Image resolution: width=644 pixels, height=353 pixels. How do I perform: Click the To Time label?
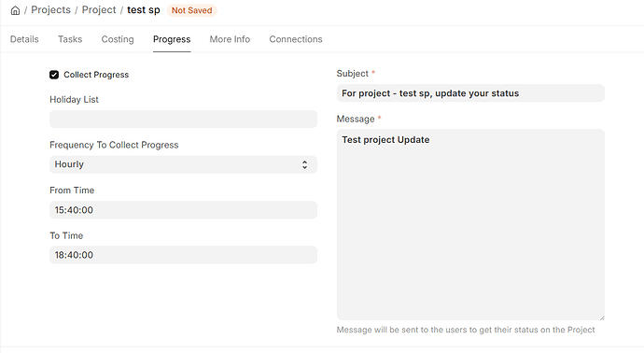click(x=66, y=235)
